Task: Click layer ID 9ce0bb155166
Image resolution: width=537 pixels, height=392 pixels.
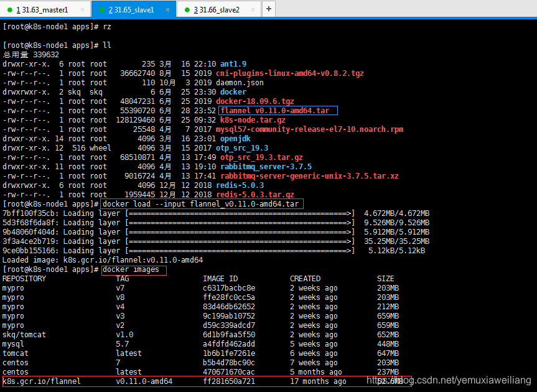Action: 29,251
